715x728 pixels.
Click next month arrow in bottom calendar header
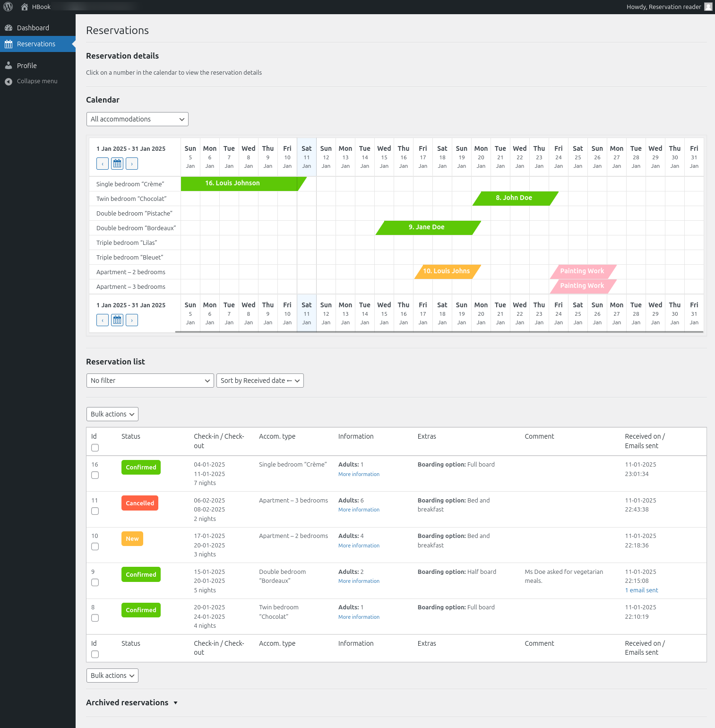[132, 320]
